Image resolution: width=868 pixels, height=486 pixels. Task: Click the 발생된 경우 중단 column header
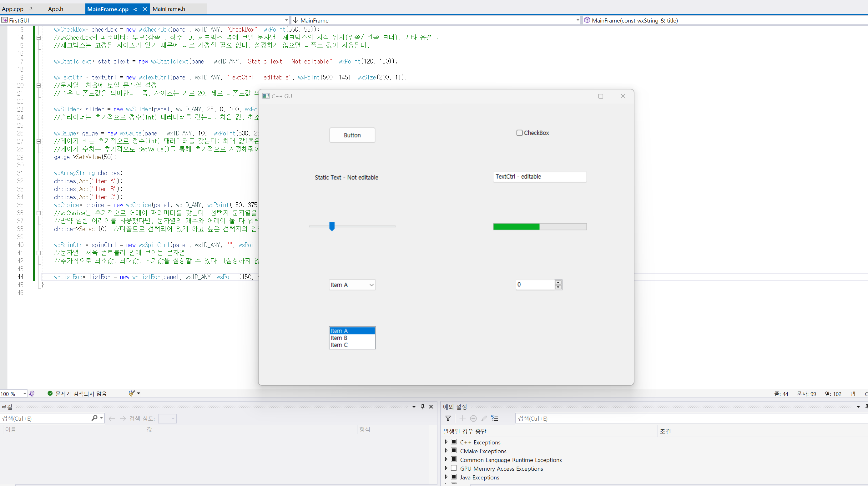pyautogui.click(x=549, y=431)
